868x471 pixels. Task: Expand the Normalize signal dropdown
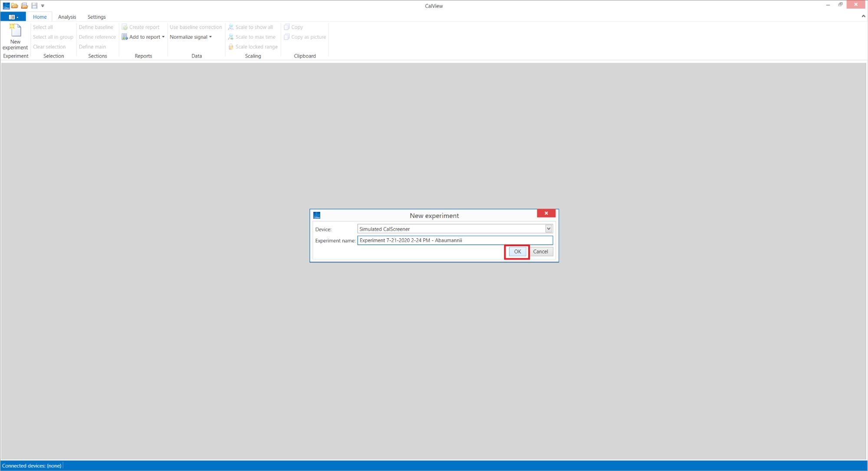coord(210,37)
